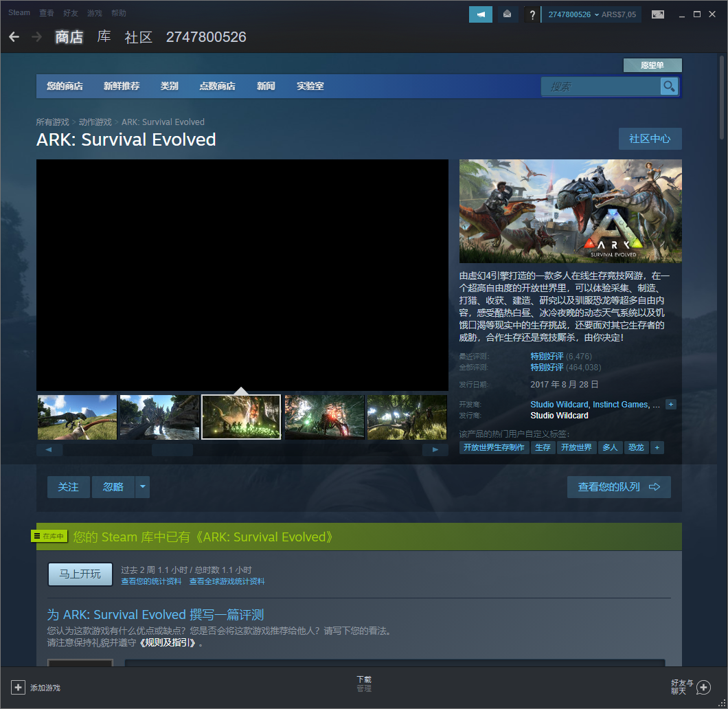
Task: Select second thumbnail with spiky dinosaur in water
Action: click(x=159, y=417)
